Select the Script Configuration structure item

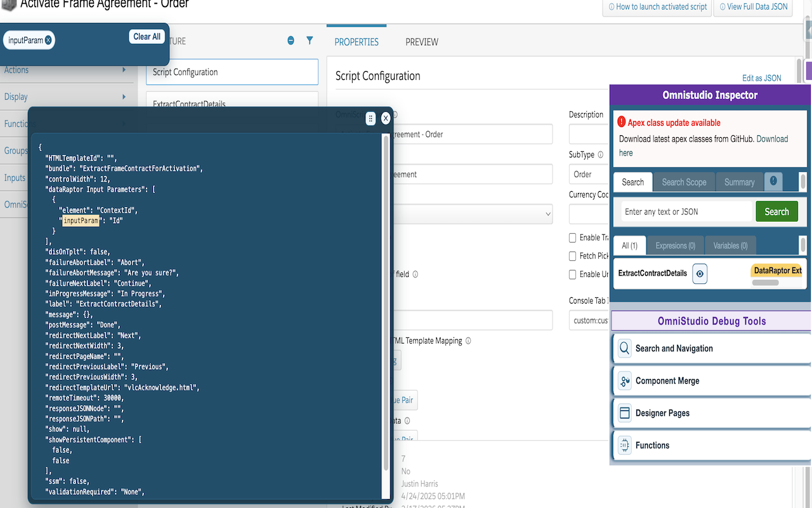coord(232,72)
